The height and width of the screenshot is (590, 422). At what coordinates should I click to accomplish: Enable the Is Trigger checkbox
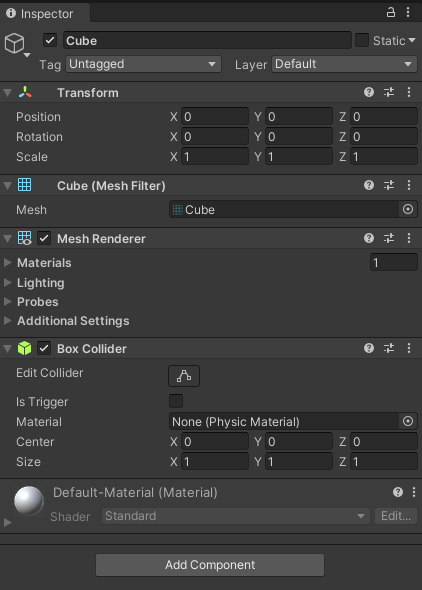[176, 401]
